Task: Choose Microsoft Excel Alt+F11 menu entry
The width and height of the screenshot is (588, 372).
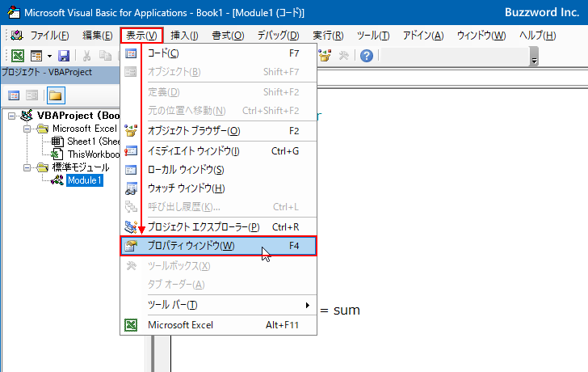Action: pyautogui.click(x=219, y=325)
